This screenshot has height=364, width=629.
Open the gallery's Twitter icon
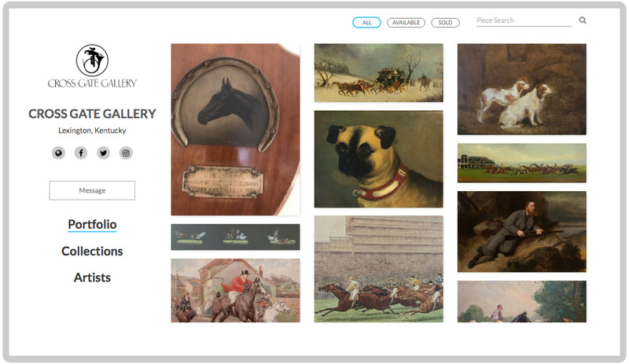tap(103, 153)
